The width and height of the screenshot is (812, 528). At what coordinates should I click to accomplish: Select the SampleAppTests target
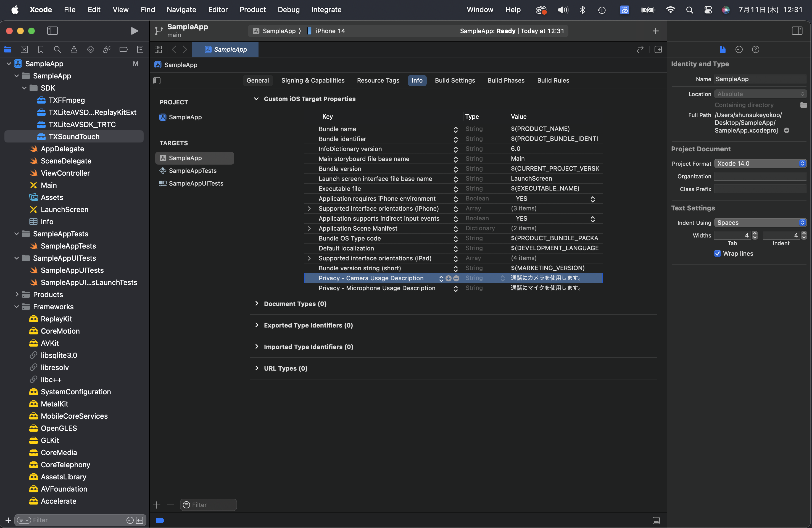[193, 171]
